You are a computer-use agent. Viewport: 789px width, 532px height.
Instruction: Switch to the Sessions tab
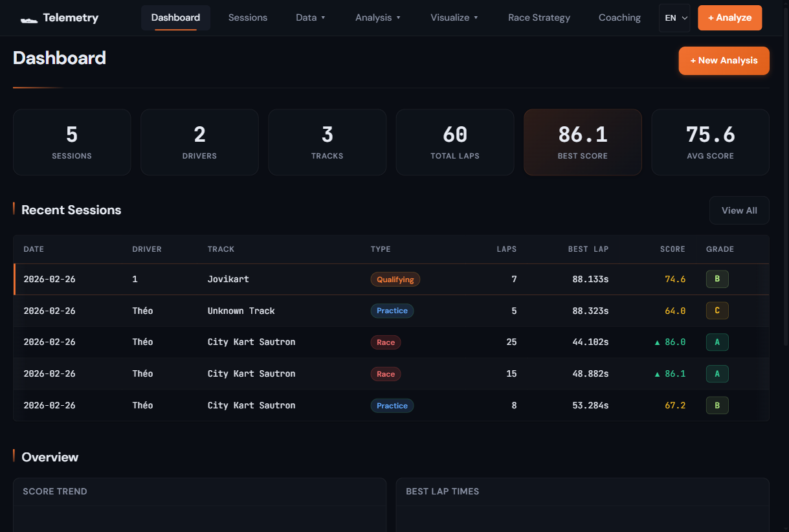pyautogui.click(x=247, y=17)
